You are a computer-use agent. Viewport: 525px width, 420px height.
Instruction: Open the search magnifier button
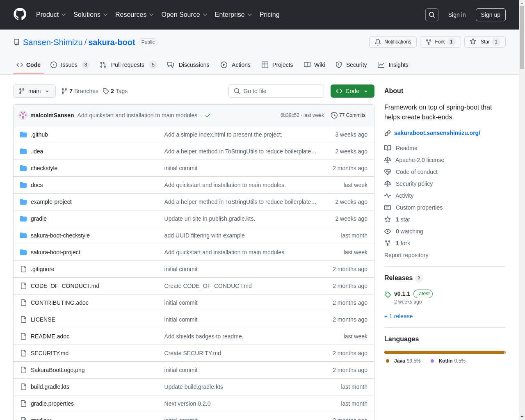(x=432, y=15)
